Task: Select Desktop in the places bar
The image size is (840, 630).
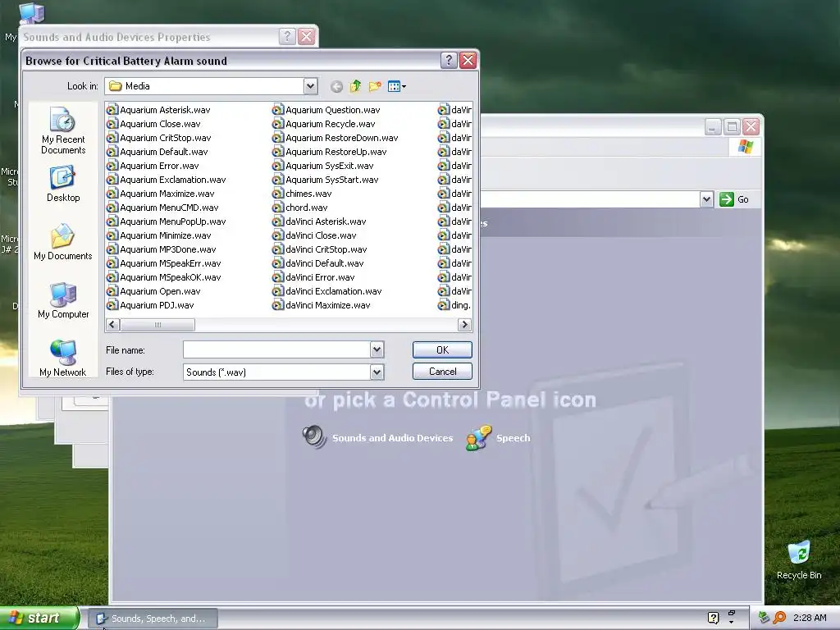Action: [x=63, y=184]
